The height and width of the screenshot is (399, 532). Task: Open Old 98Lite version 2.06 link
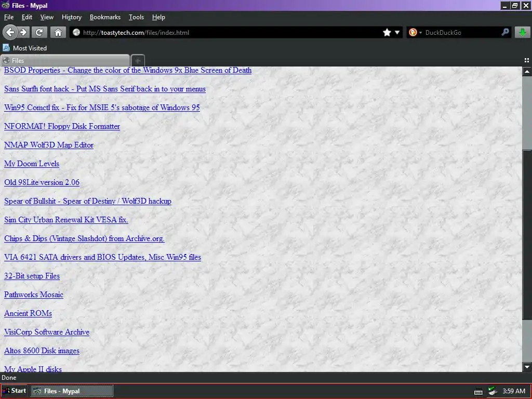(42, 182)
